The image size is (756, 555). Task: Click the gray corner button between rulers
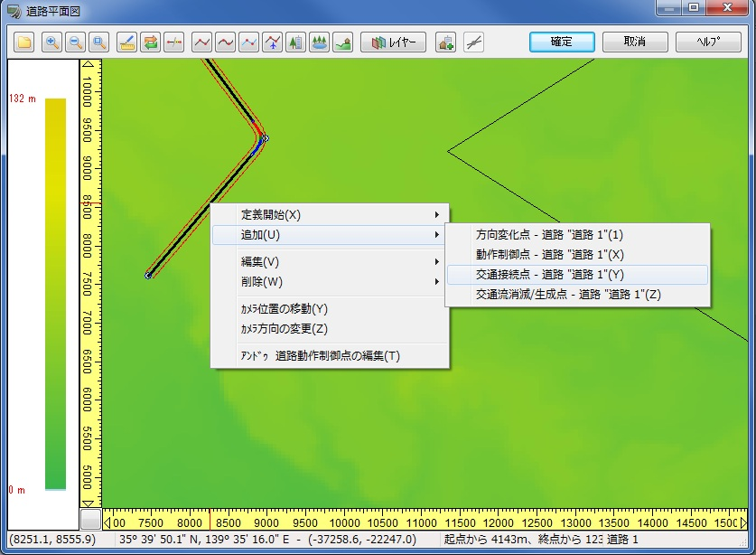90,519
